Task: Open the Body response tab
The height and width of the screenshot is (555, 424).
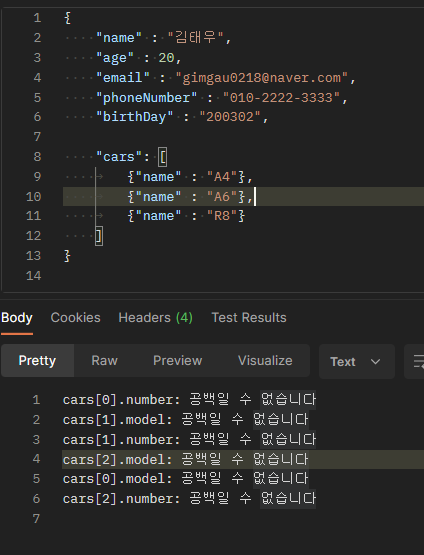Action: [x=17, y=317]
